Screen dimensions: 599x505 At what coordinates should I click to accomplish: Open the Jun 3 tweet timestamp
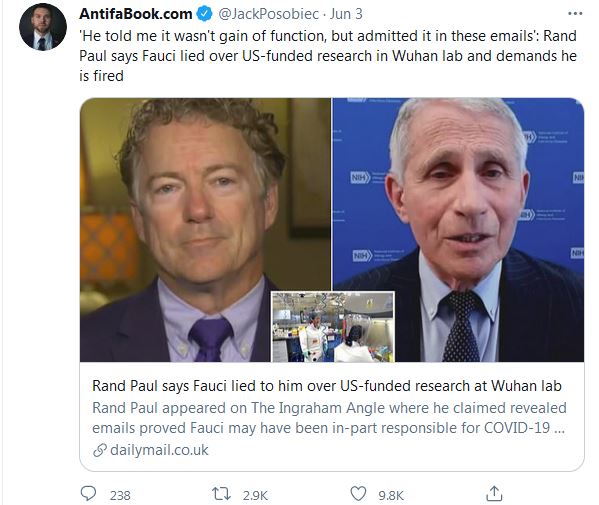click(346, 14)
